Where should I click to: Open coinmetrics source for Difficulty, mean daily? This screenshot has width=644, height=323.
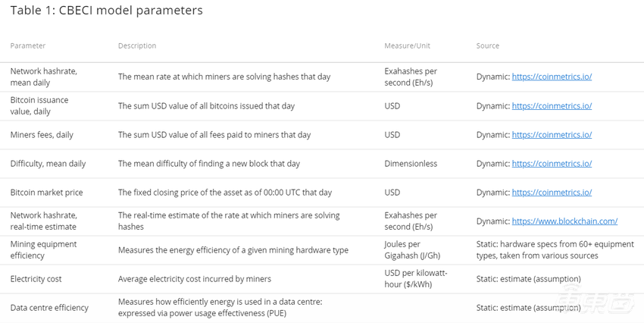pos(552,163)
